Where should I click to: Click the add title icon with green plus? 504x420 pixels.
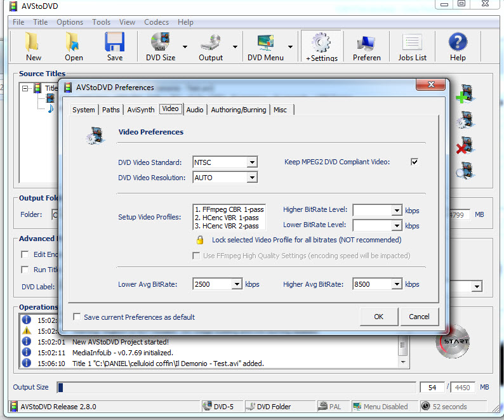[465, 94]
